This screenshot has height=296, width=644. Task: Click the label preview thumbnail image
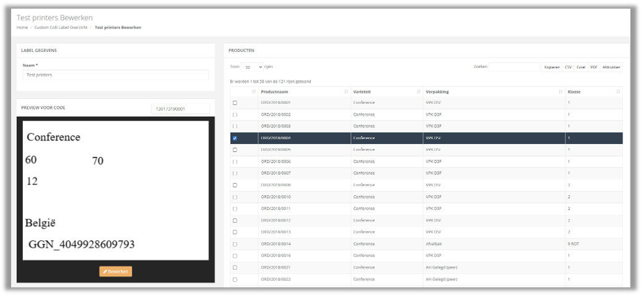point(116,190)
